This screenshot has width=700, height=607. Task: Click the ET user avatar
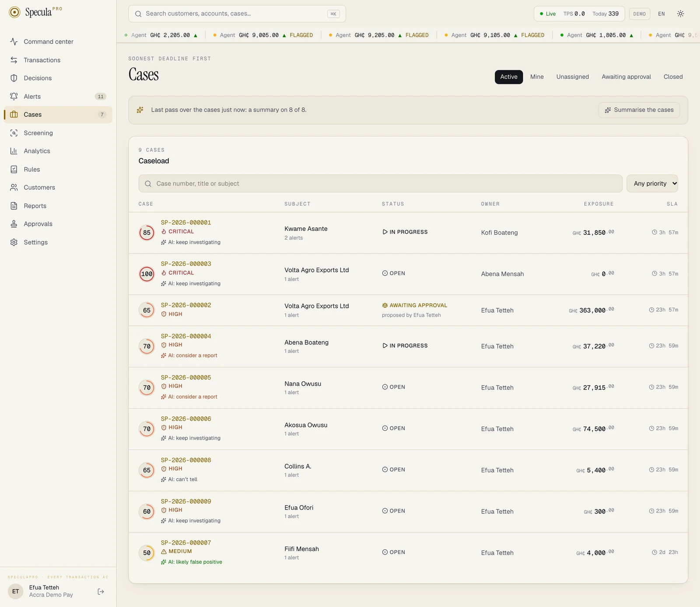point(16,591)
